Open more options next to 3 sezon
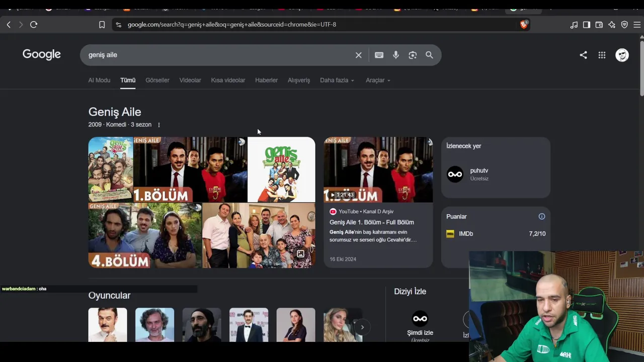644x362 pixels. coord(159,125)
